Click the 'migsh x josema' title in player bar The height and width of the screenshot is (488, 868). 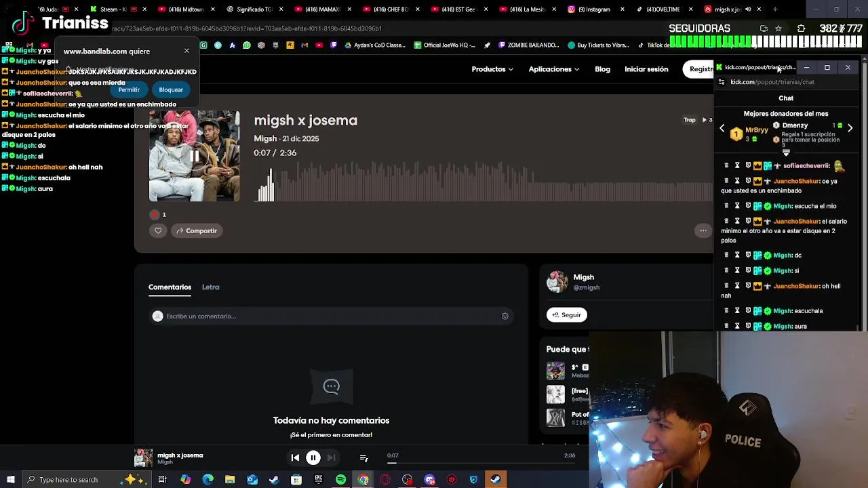(180, 455)
